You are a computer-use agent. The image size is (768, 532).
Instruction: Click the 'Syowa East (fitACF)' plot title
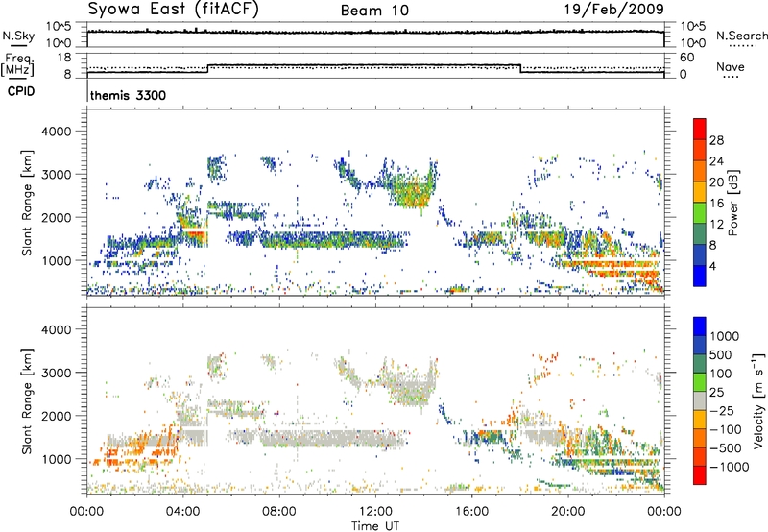(x=173, y=10)
